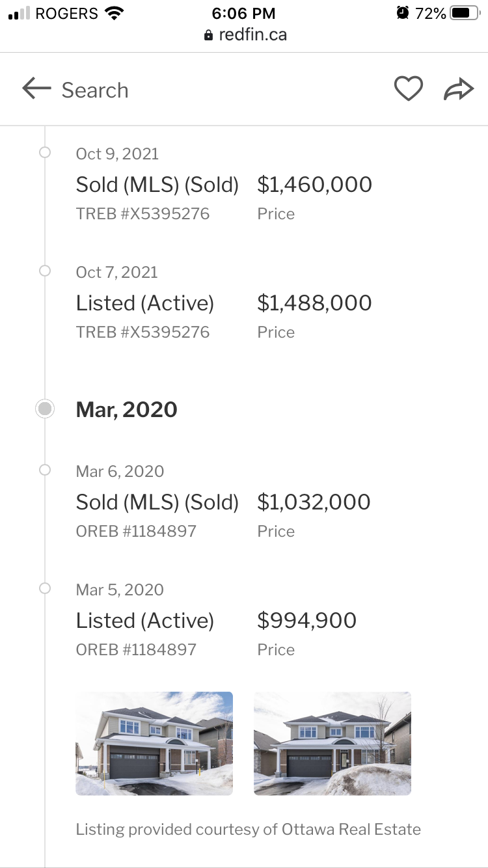The width and height of the screenshot is (488, 868).
Task: Select the Mar 5, 2020 timeline dot
Action: (x=45, y=588)
